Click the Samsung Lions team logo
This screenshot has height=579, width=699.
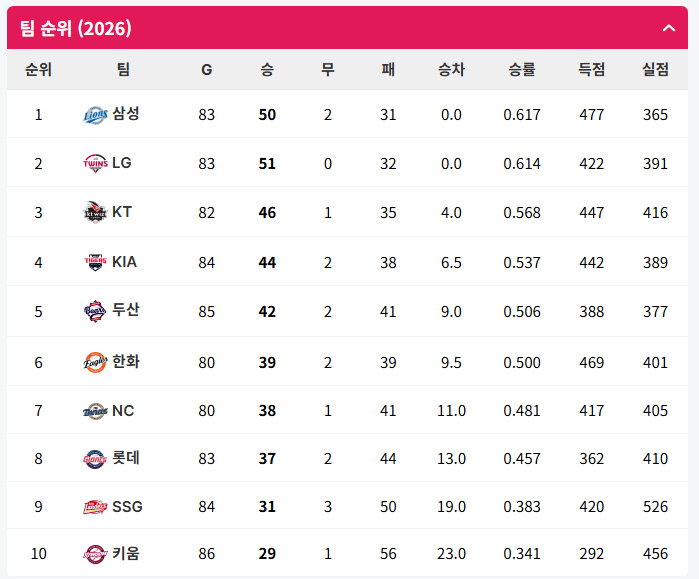(95, 115)
